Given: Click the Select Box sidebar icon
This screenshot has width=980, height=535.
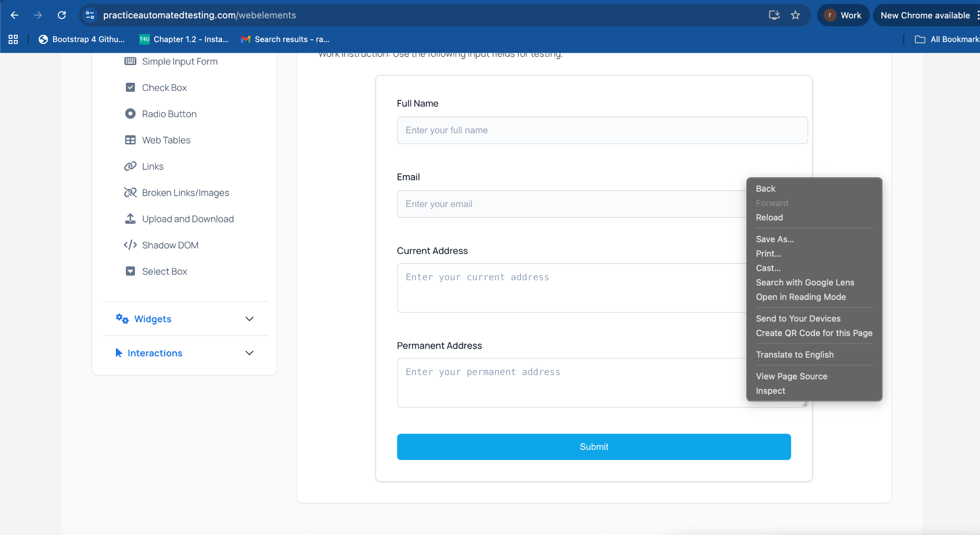Looking at the screenshot, I should 130,272.
